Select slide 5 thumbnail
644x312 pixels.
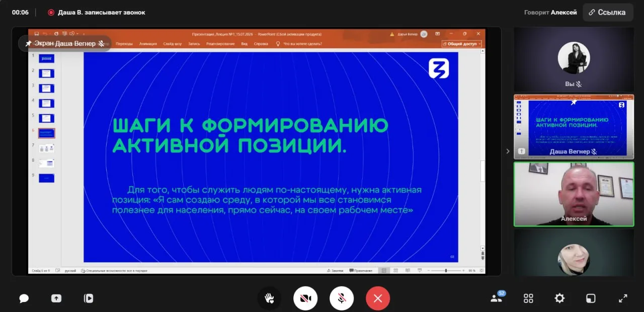tap(46, 118)
